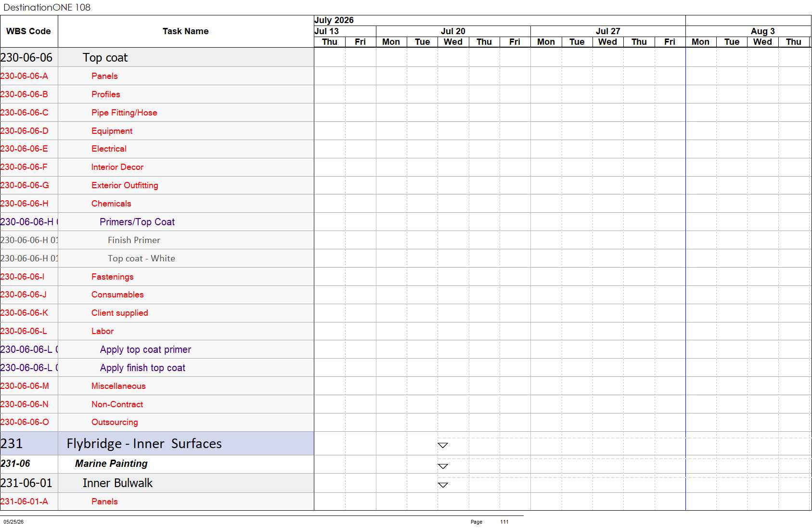The image size is (812, 528).
Task: Click WBS code 231-06
Action: [x=15, y=464]
